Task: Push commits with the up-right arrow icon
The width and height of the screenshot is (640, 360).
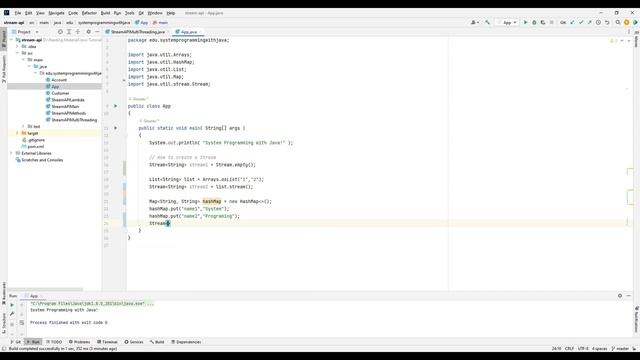Action: (x=589, y=22)
